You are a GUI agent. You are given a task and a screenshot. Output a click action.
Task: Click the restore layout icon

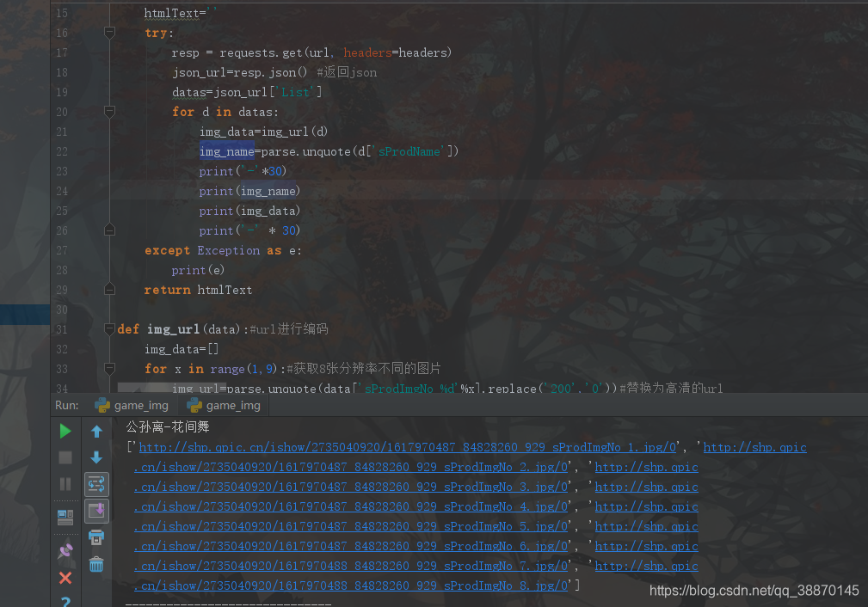tap(65, 518)
